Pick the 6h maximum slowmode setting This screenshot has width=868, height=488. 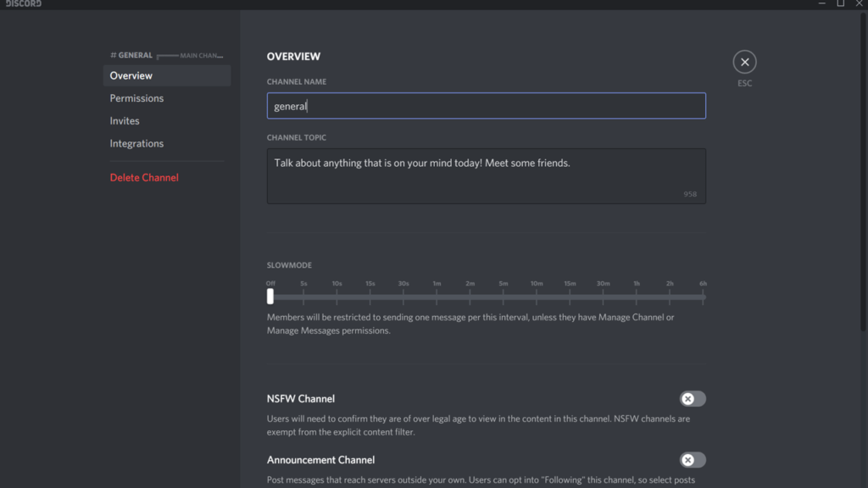click(704, 297)
